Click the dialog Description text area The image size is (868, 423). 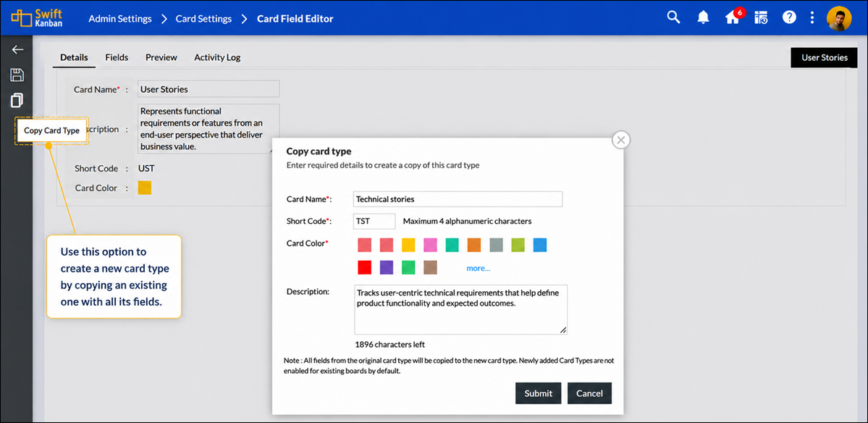460,309
